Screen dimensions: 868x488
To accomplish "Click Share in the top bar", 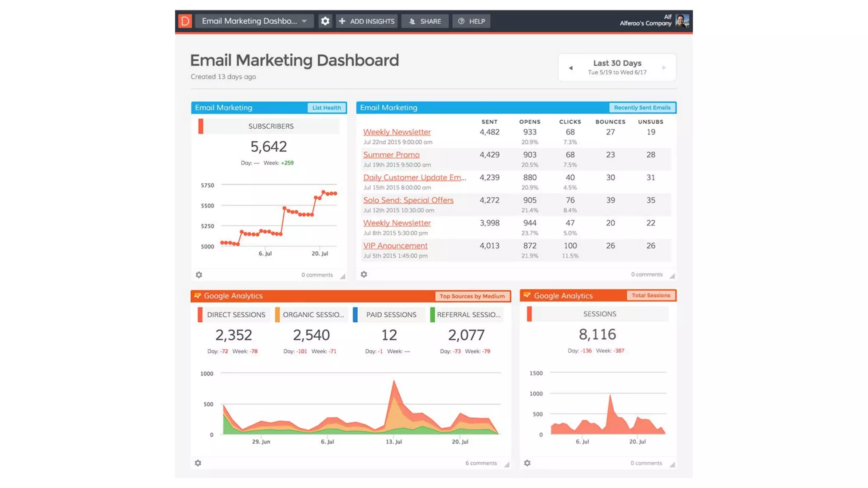I will (x=425, y=21).
